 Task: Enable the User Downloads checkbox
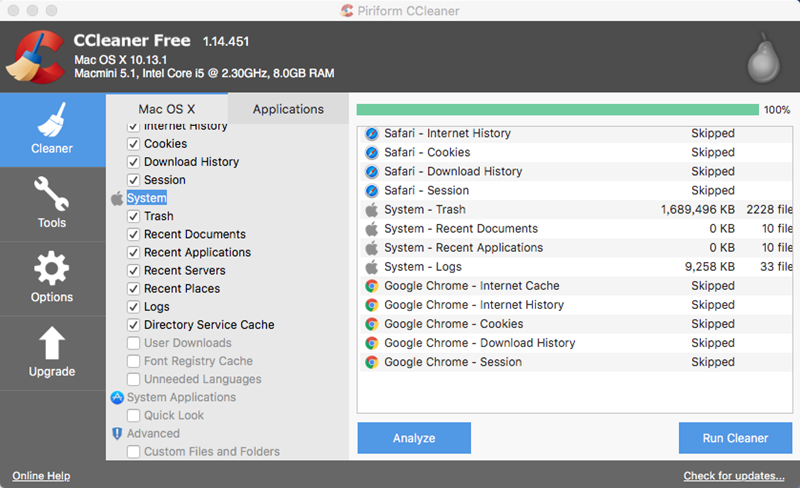pos(133,343)
